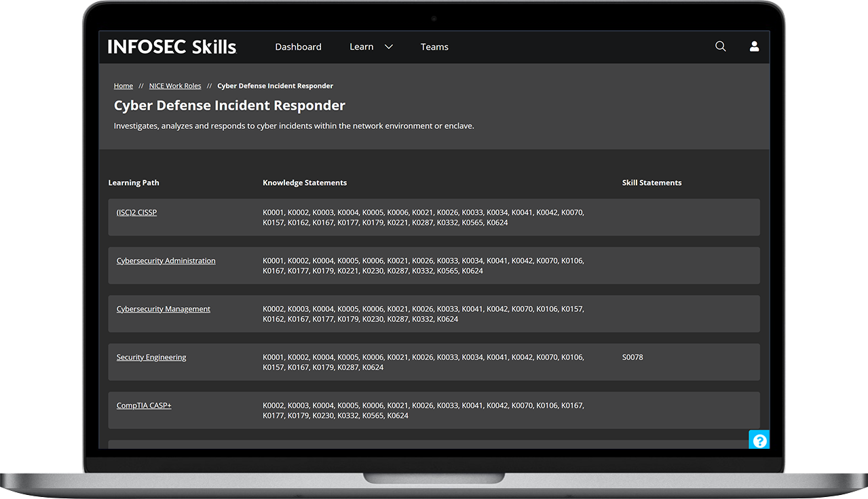Click the Skill Statements column header

tap(652, 182)
